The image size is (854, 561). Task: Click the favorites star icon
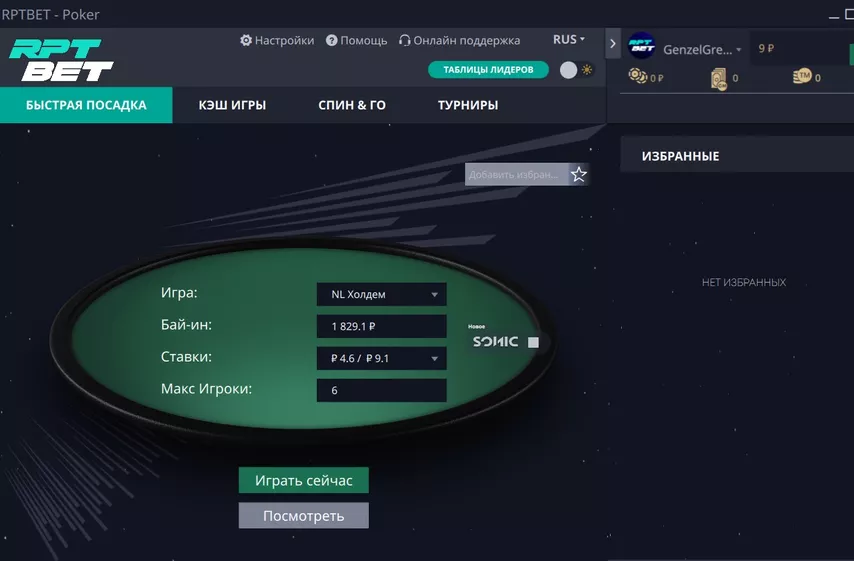click(x=578, y=174)
